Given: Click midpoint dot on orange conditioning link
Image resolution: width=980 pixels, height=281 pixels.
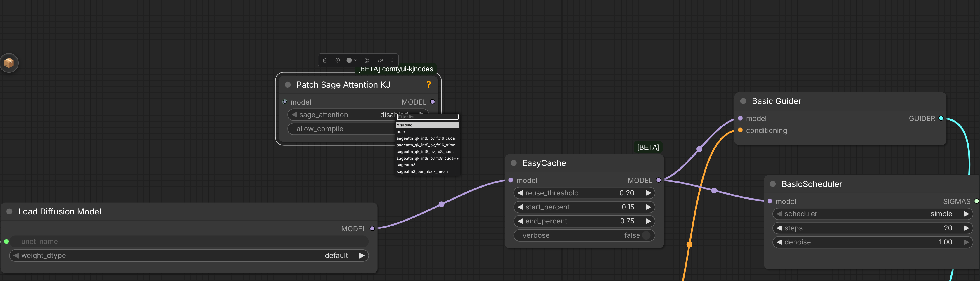Looking at the screenshot, I should tap(689, 244).
